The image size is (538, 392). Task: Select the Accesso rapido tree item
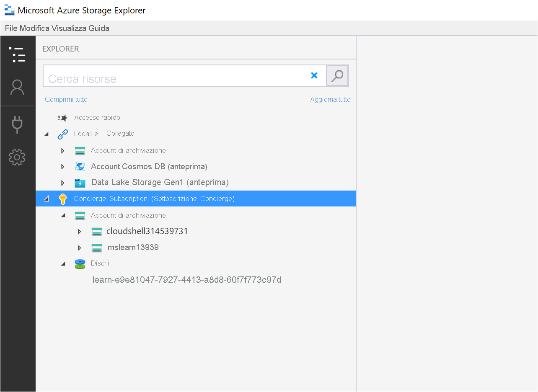click(97, 118)
